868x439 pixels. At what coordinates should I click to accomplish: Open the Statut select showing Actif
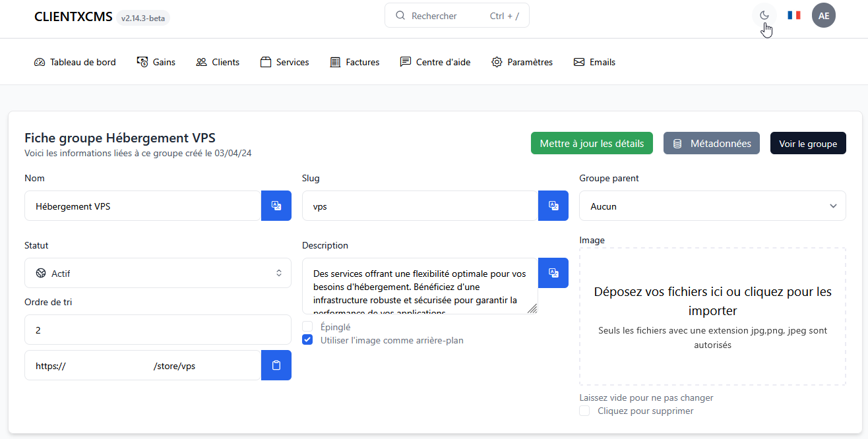coord(158,273)
